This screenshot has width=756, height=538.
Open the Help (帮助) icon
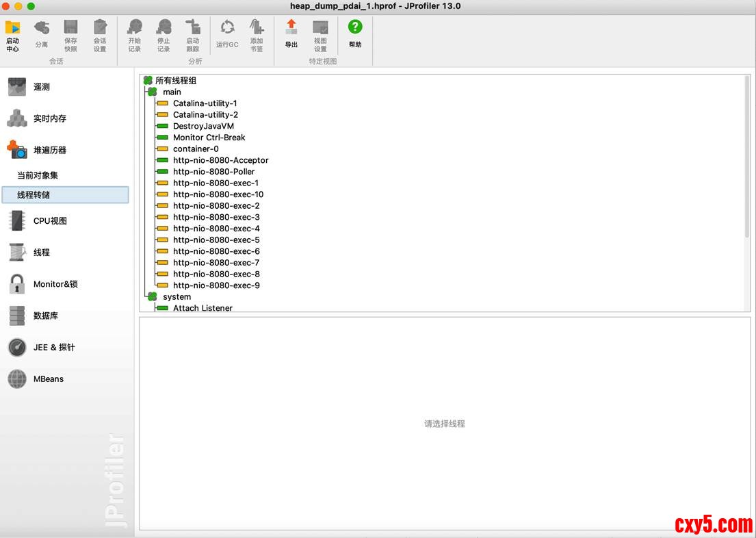355,35
